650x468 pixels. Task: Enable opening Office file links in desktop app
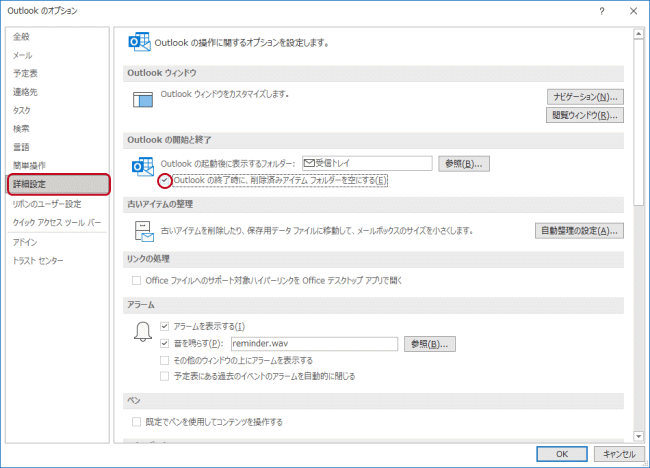(136, 281)
